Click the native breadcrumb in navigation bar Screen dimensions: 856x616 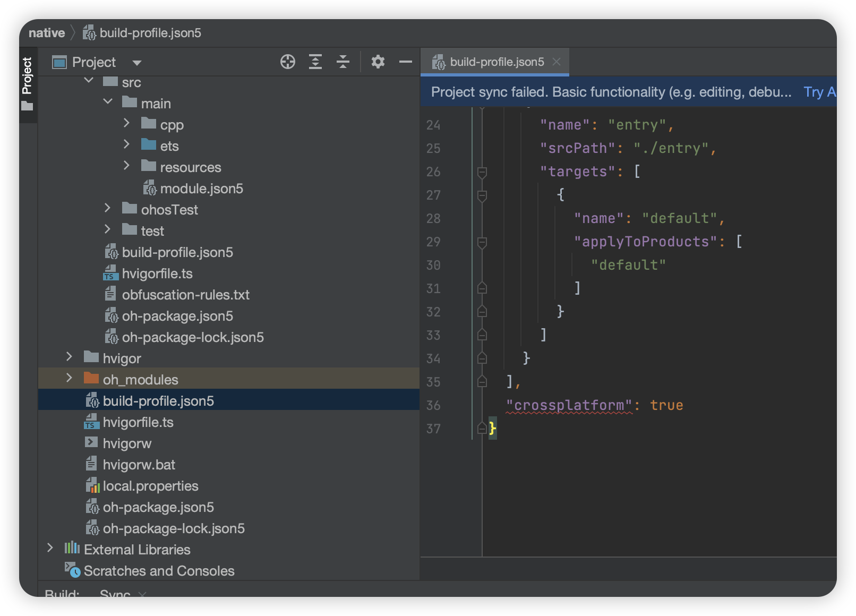pyautogui.click(x=47, y=33)
